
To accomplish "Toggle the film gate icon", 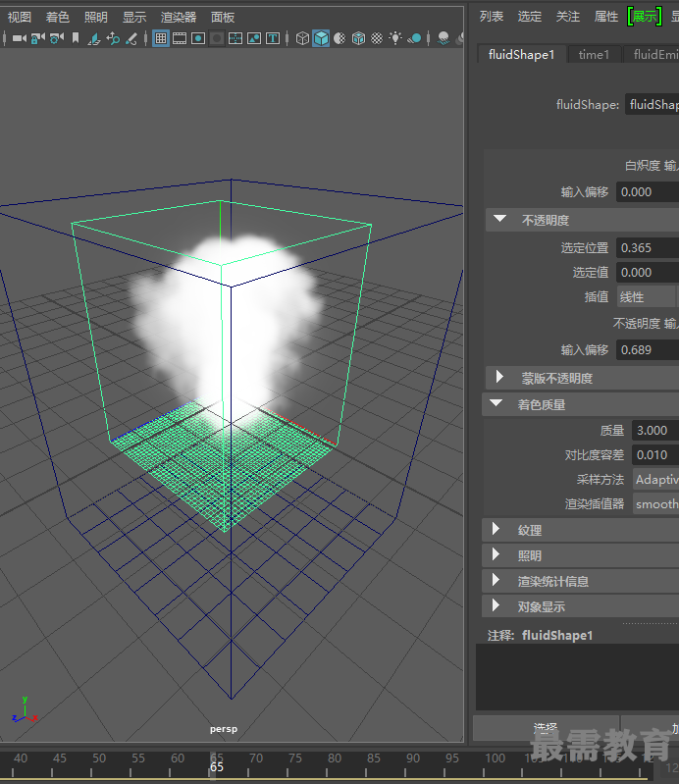I will pos(180,38).
